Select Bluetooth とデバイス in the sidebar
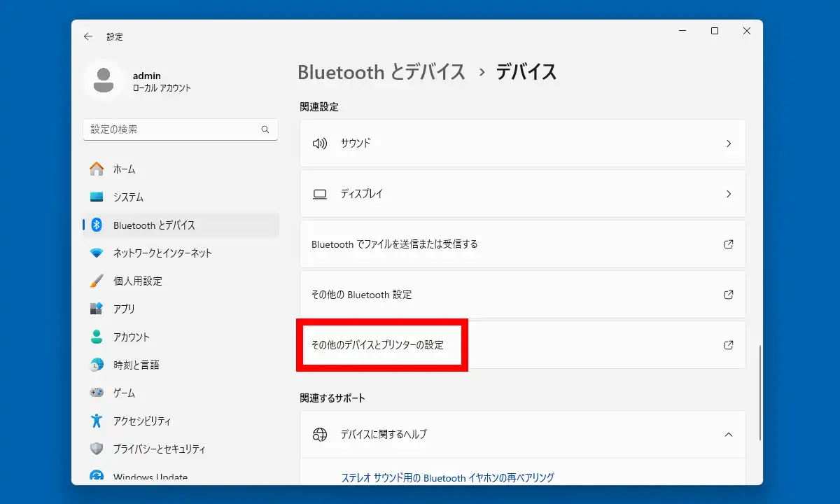Viewport: 840px width, 504px height. click(x=181, y=225)
